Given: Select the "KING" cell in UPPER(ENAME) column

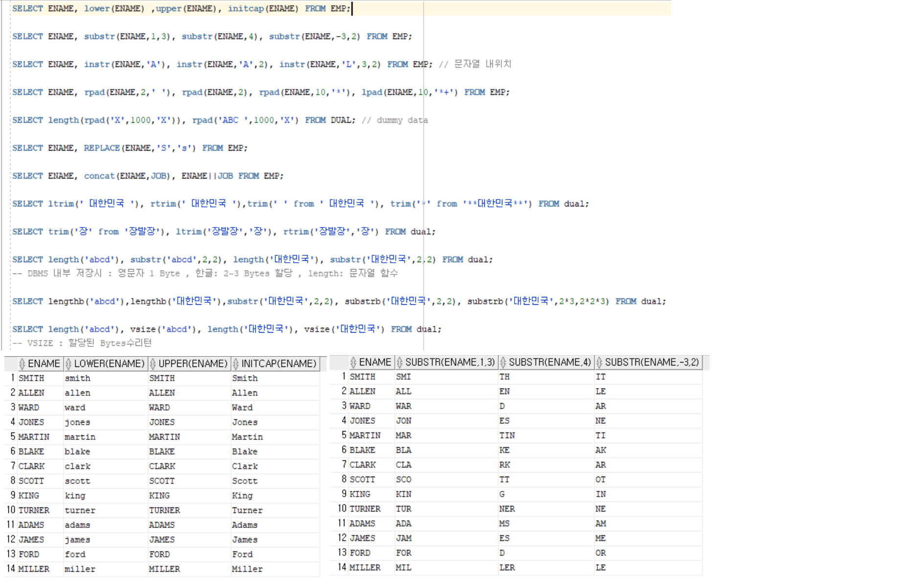Looking at the screenshot, I should click(x=159, y=496).
